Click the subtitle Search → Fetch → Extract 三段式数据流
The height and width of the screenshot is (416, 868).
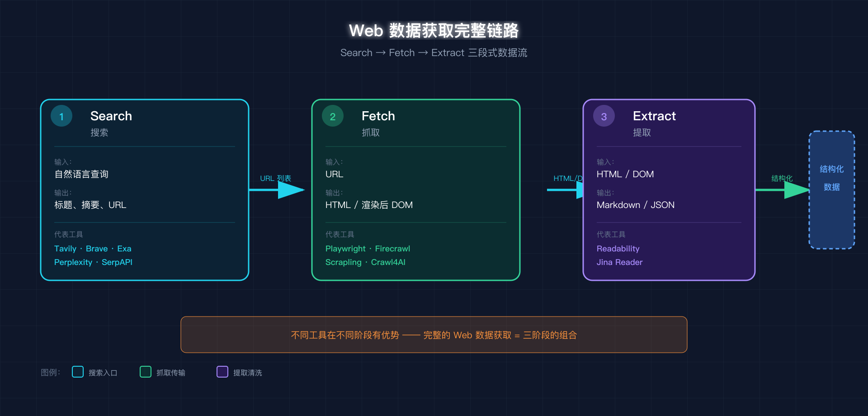pyautogui.click(x=434, y=53)
